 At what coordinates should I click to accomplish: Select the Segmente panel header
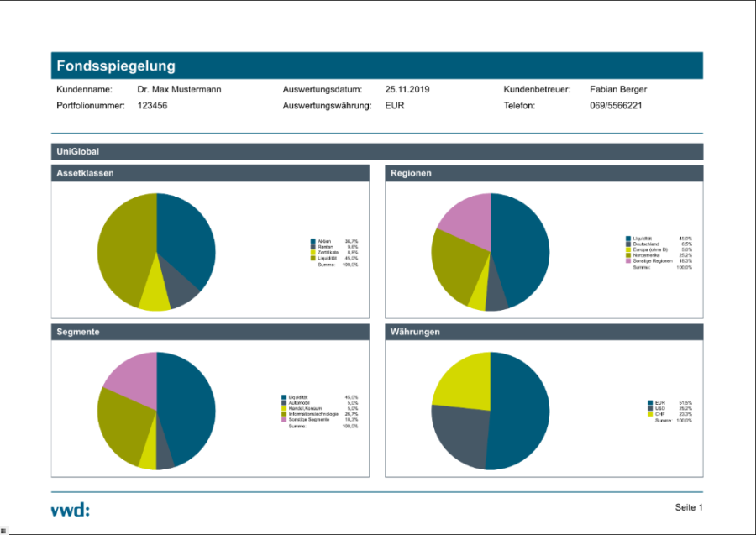coord(210,332)
